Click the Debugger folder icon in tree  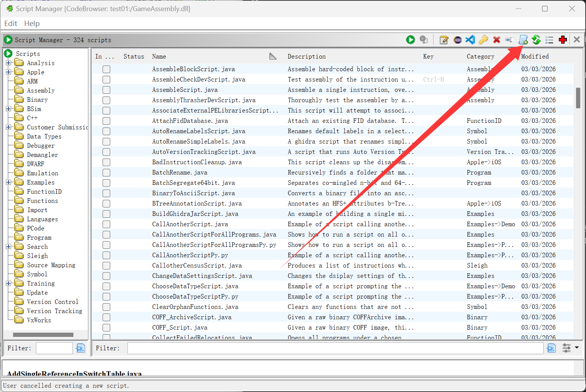19,145
